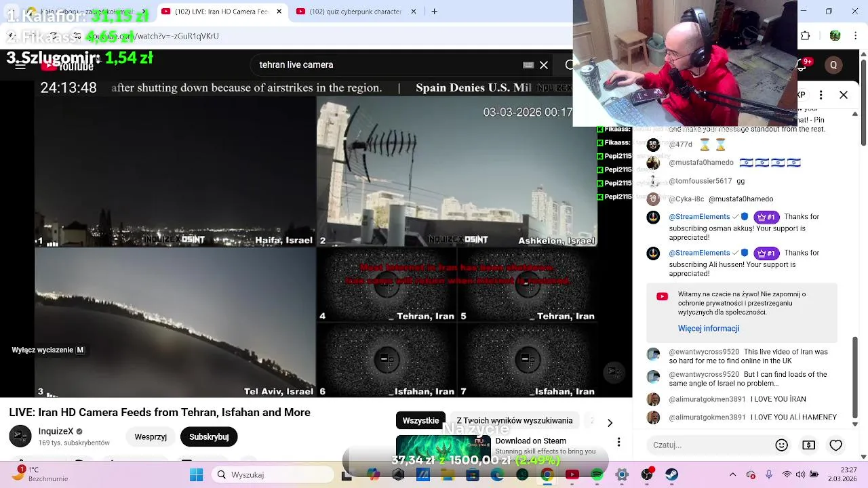This screenshot has width=868, height=488.
Task: Open weather widget Bezchmurnie
Action: click(x=41, y=474)
